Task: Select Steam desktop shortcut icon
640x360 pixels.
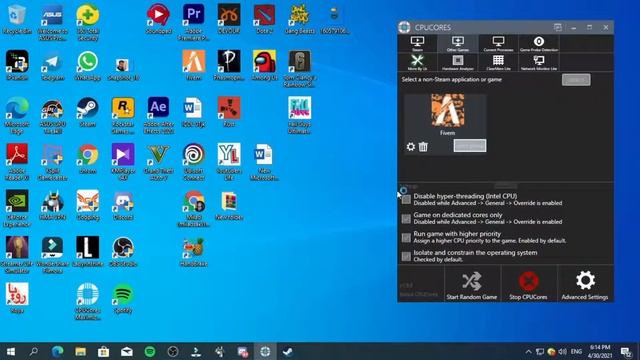Action: coord(87,113)
